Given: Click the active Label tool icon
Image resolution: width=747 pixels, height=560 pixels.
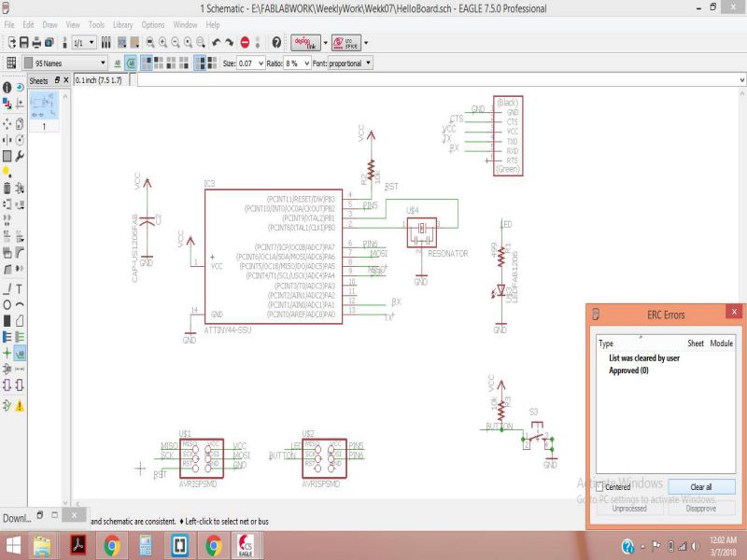Looking at the screenshot, I should click(x=20, y=353).
